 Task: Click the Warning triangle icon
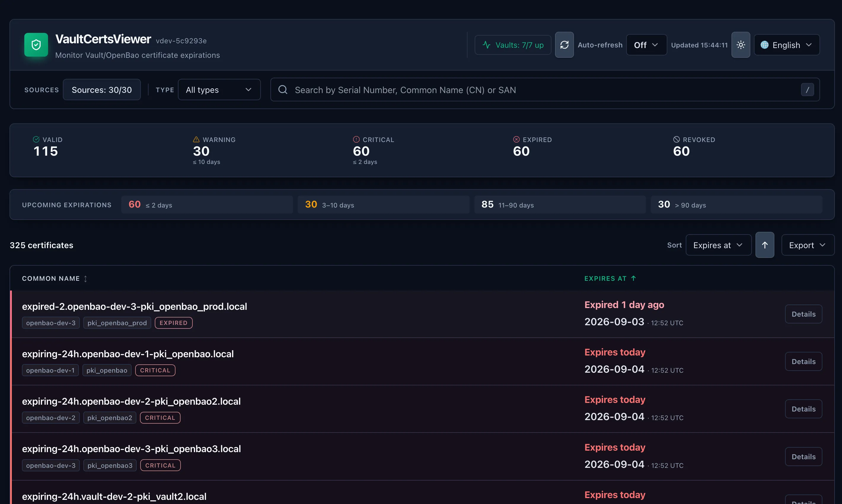coord(196,139)
